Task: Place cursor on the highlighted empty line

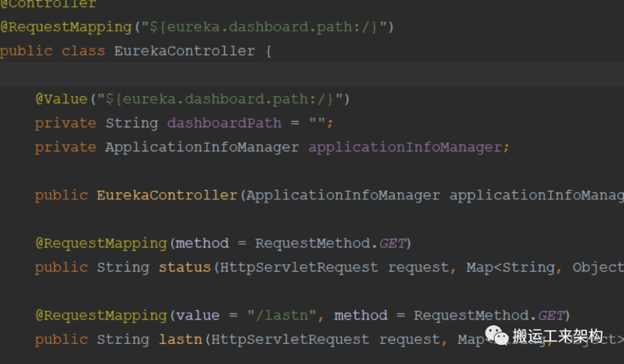Action: click(312, 75)
